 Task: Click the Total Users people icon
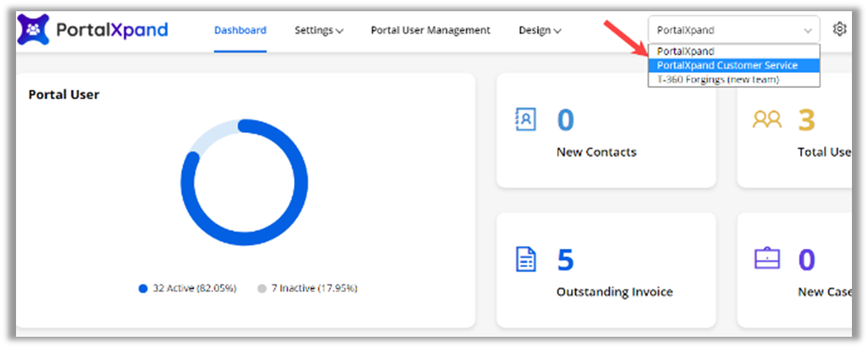coord(767,119)
